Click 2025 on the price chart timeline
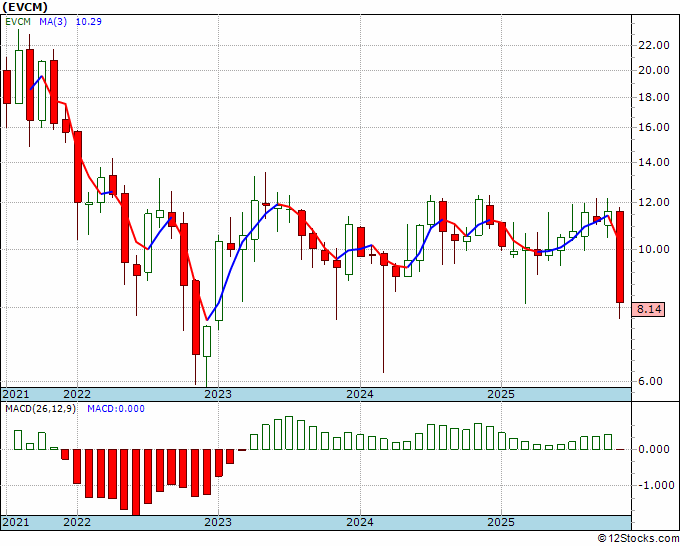This screenshot has height=546, width=680. point(501,394)
